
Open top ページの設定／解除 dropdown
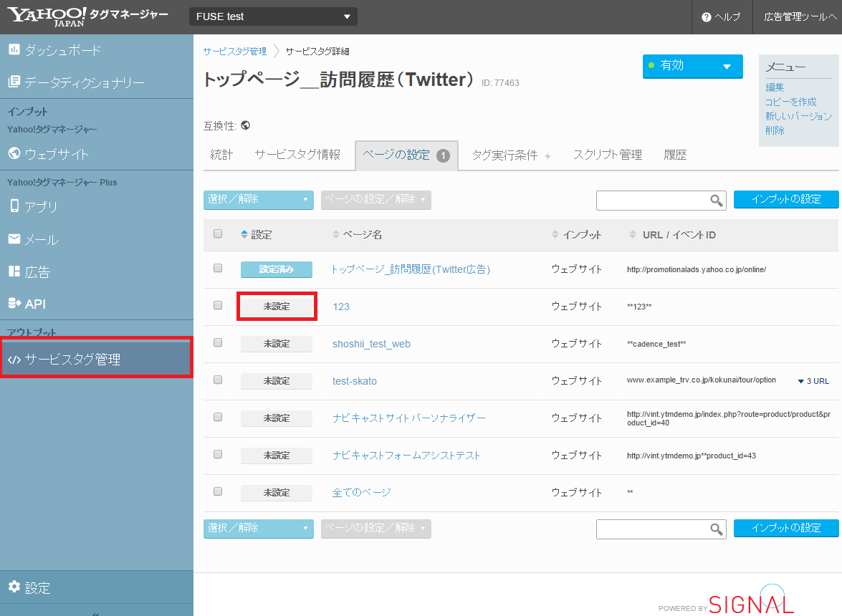pyautogui.click(x=376, y=200)
